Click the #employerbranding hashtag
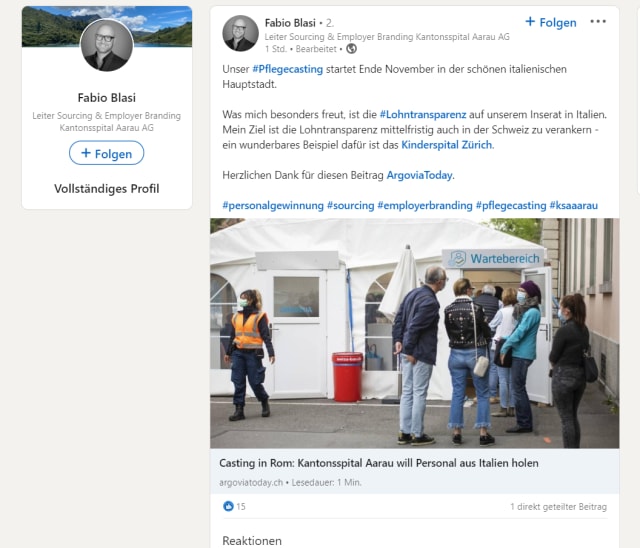The height and width of the screenshot is (548, 640). pyautogui.click(x=425, y=205)
